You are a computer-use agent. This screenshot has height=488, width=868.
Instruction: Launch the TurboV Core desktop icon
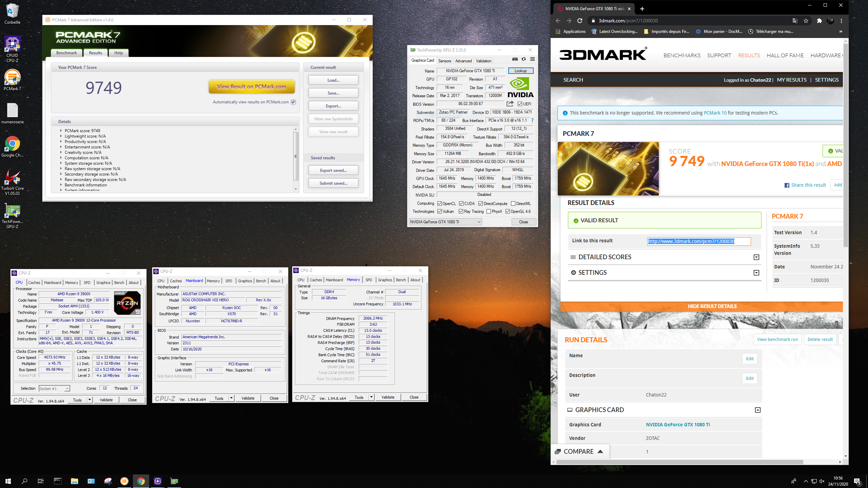tap(12, 182)
